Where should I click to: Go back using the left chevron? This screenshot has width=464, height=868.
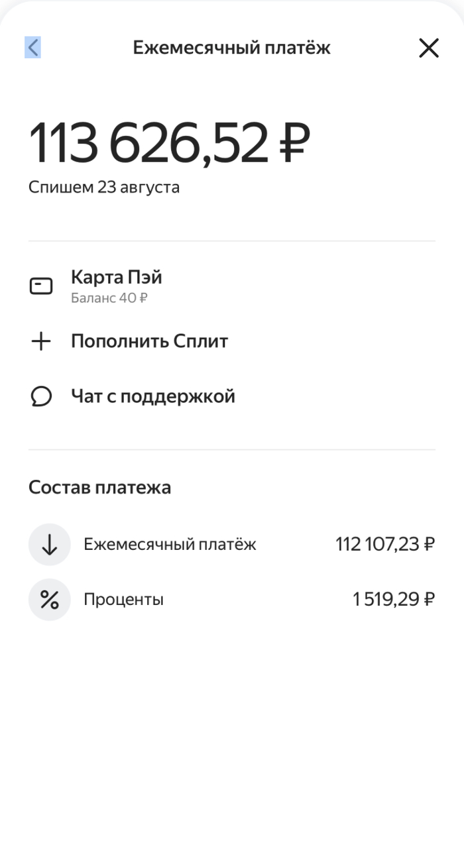point(33,48)
